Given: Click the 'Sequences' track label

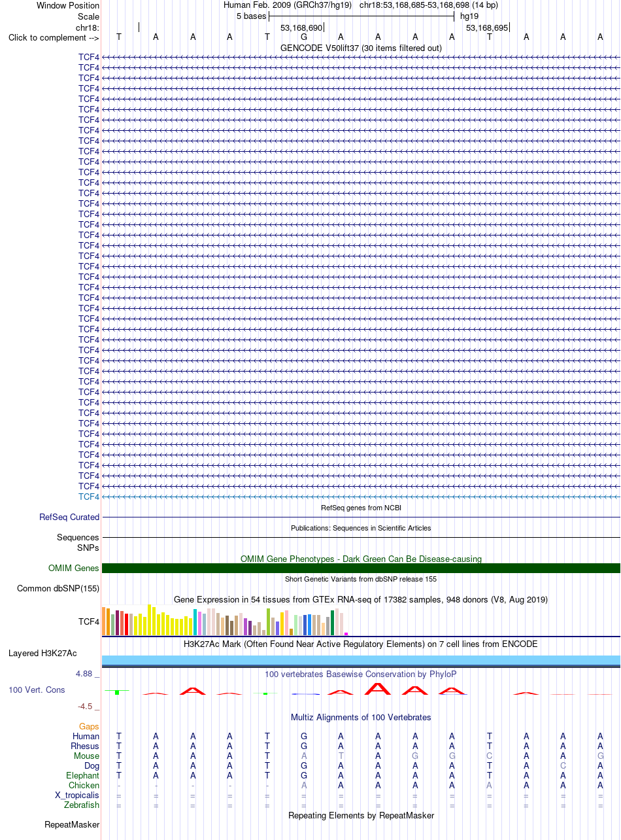Looking at the screenshot, I should coord(78,537).
